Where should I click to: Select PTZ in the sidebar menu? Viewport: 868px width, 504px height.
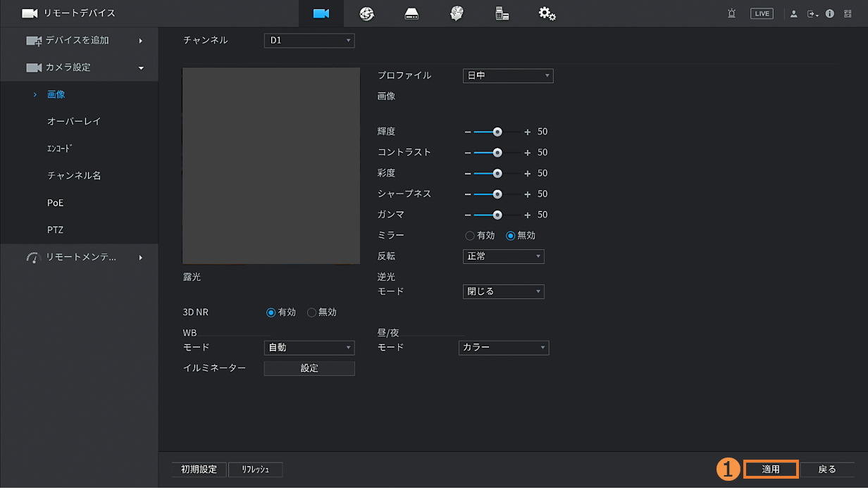point(56,229)
